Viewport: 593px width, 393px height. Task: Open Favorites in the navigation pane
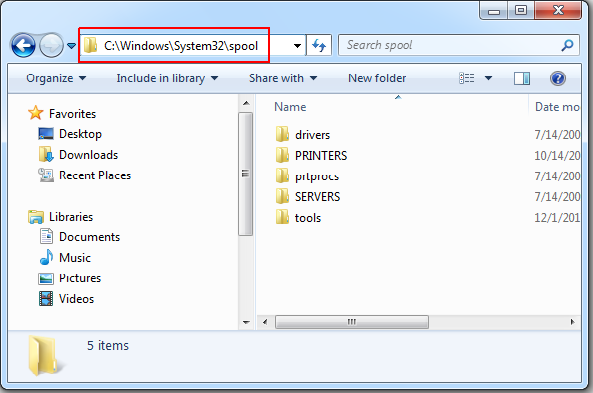[x=72, y=114]
